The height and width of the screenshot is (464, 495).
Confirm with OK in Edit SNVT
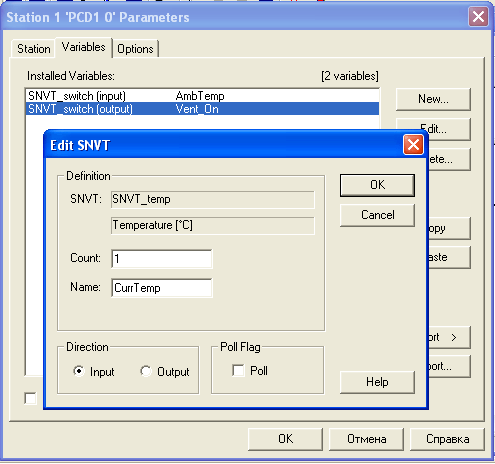point(377,185)
